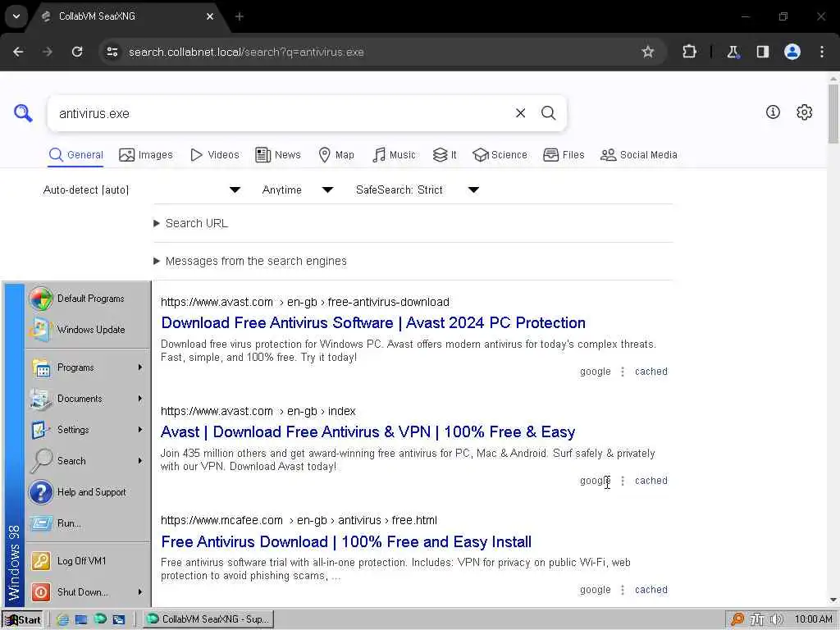Click the browser back arrow
The width and height of the screenshot is (840, 630).
click(18, 52)
